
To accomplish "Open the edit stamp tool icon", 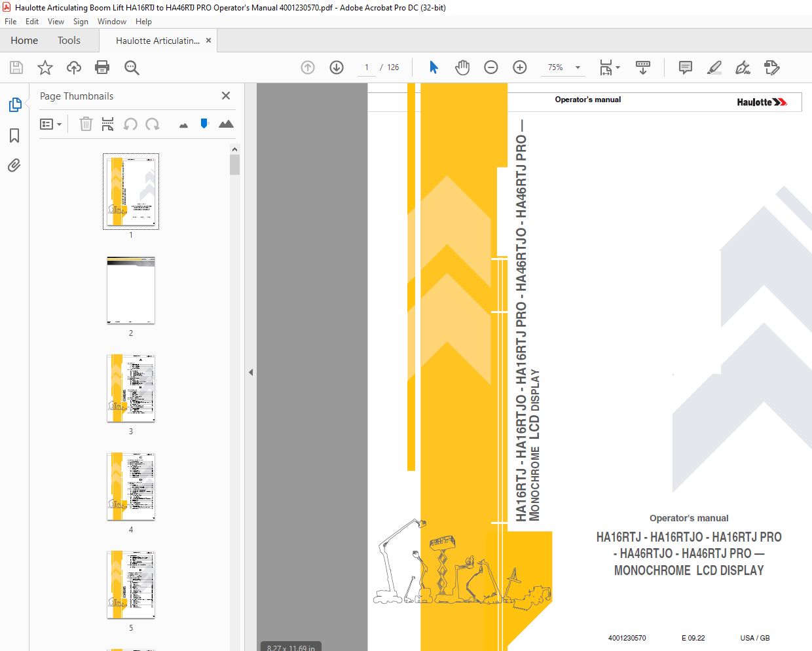I will [772, 67].
